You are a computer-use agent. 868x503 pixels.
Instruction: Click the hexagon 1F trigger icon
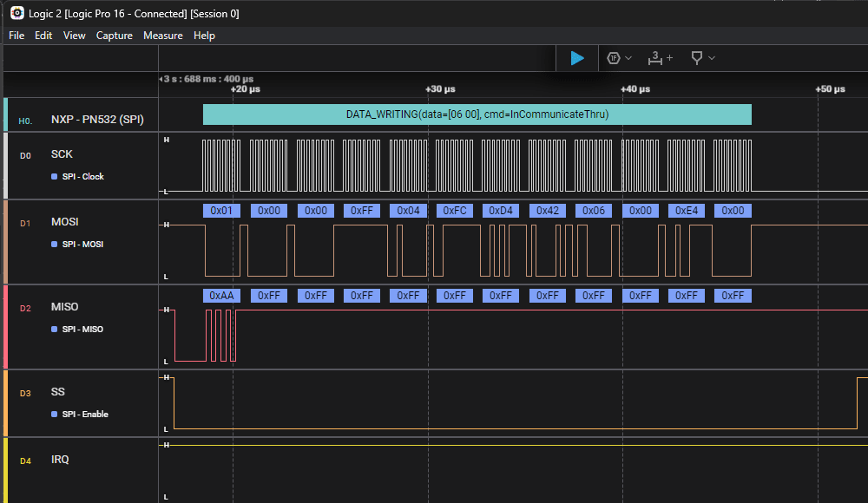(614, 58)
